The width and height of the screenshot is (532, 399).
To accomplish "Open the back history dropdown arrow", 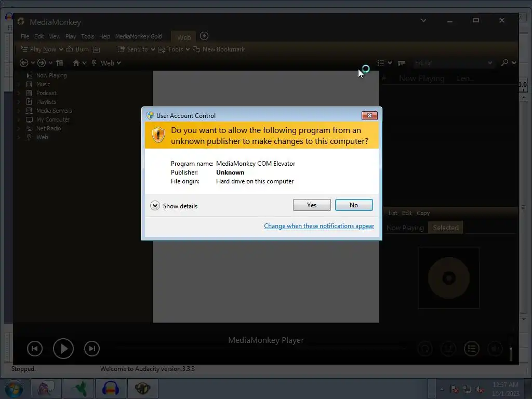I will coord(33,63).
